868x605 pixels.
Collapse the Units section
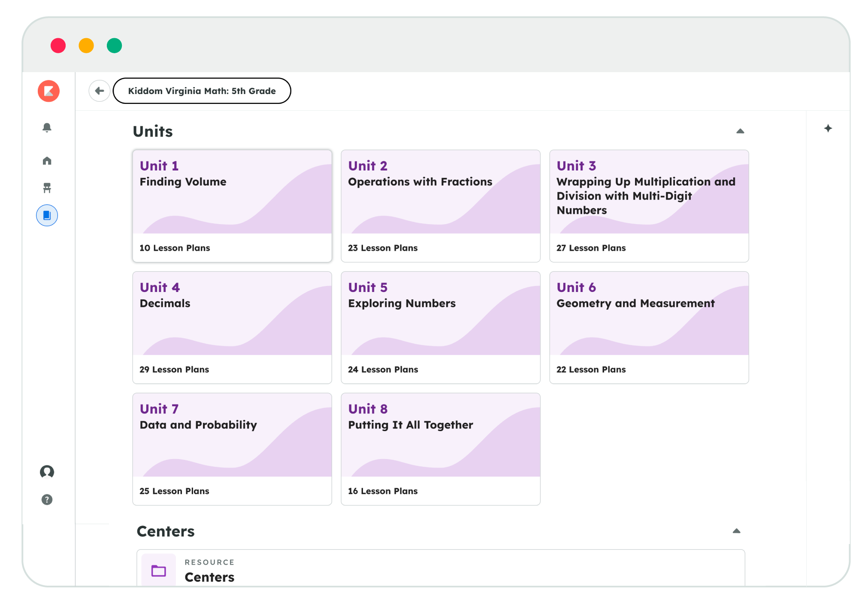pyautogui.click(x=740, y=131)
